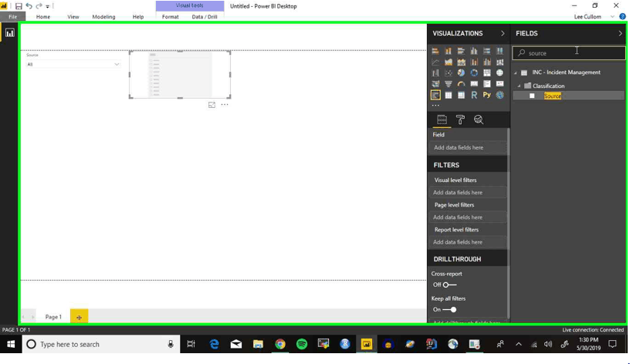Select the Page 1 tab
This screenshot has height=364, width=630.
53,317
